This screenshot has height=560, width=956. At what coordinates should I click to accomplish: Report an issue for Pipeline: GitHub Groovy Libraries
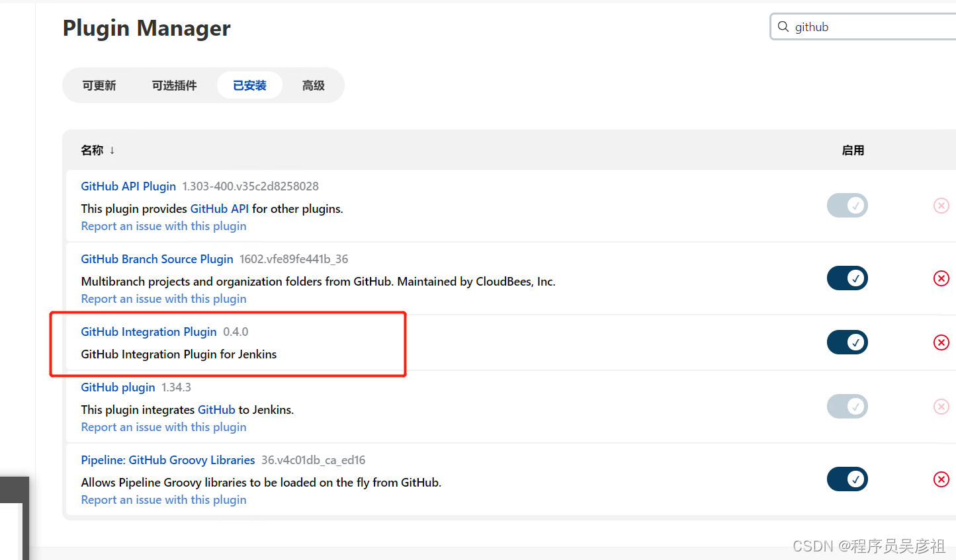pyautogui.click(x=163, y=500)
